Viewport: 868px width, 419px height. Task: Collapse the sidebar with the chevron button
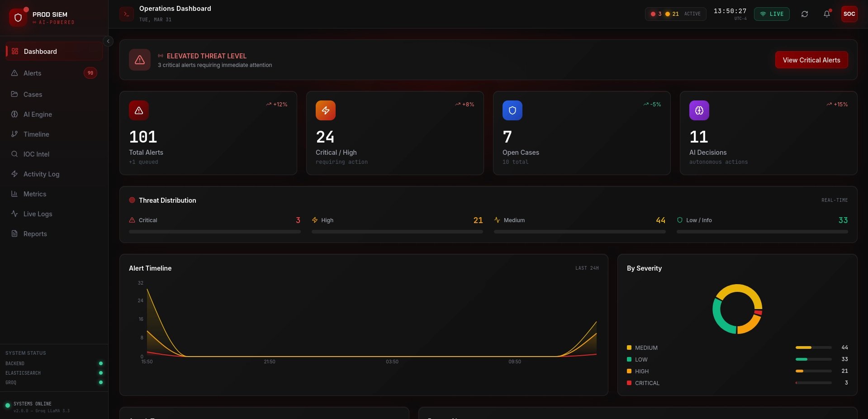coord(108,41)
